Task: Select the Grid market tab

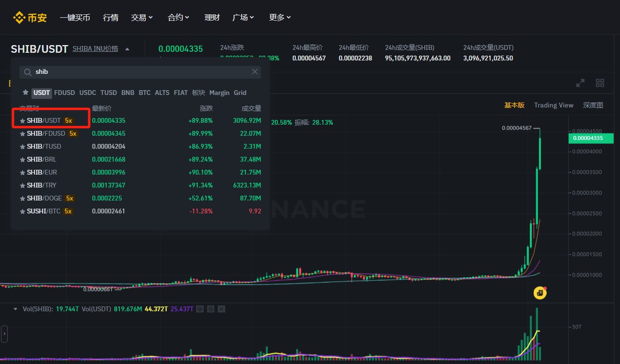Action: 240,93
